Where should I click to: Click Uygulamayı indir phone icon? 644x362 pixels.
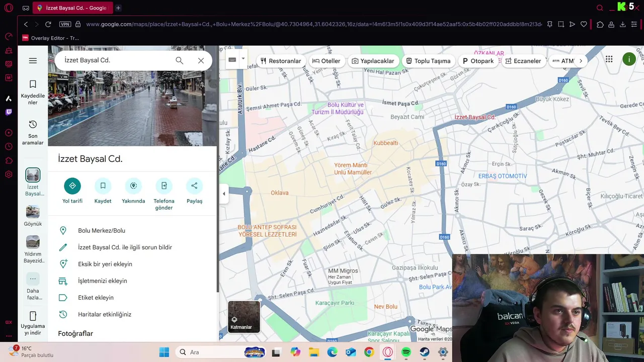coord(33,316)
